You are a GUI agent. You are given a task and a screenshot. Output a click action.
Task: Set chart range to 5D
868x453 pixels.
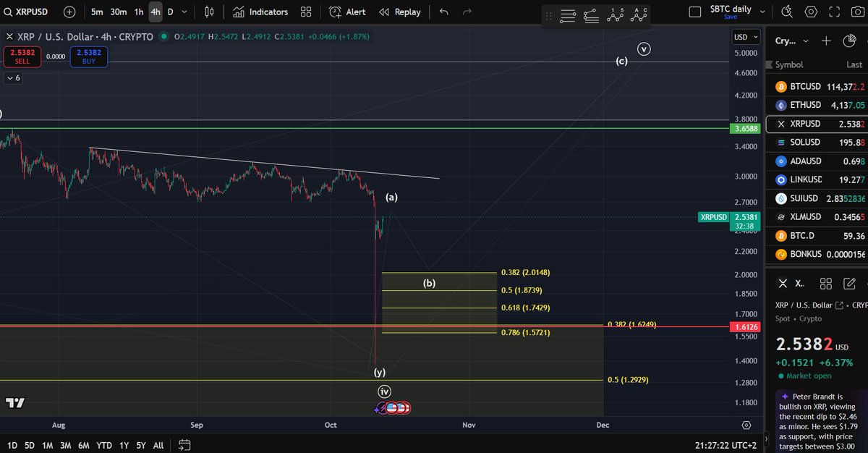[30, 445]
